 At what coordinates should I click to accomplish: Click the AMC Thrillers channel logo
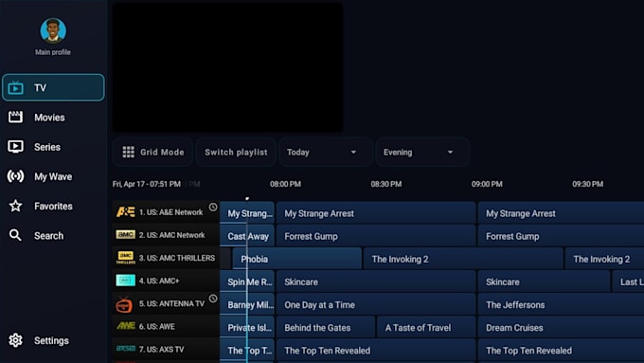(x=125, y=258)
